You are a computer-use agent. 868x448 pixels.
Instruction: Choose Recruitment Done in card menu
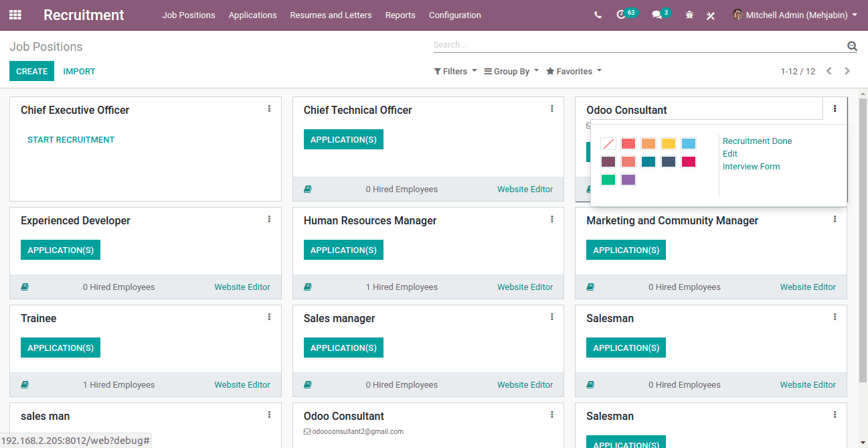point(757,141)
